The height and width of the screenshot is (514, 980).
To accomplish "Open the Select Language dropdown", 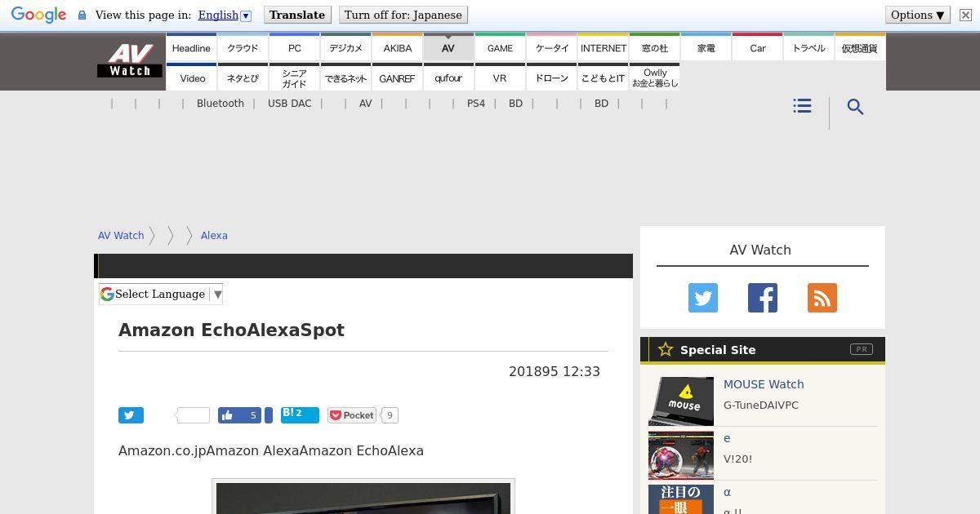I will click(161, 294).
